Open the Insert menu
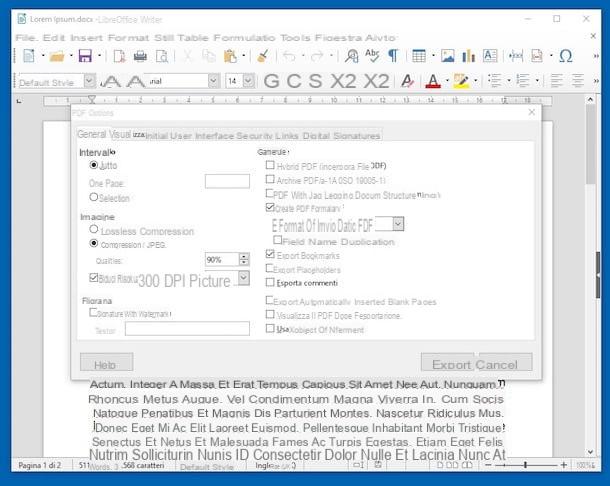The height and width of the screenshot is (486, 610). (86, 38)
